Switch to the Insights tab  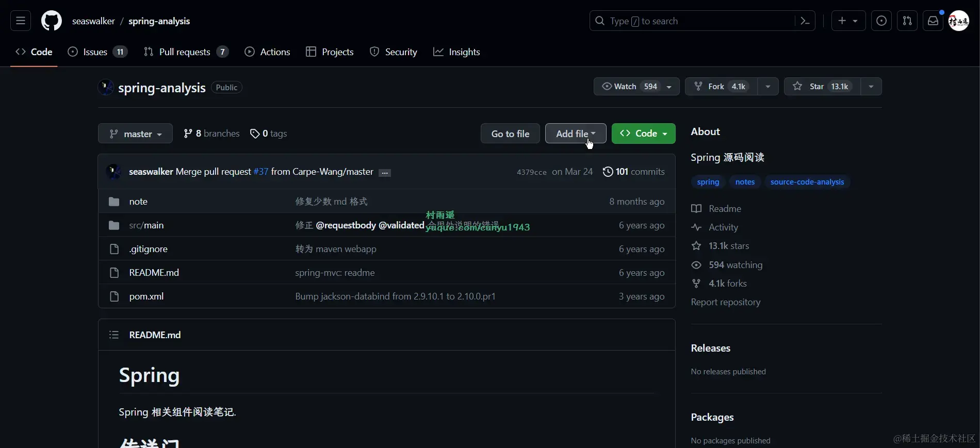[456, 52]
